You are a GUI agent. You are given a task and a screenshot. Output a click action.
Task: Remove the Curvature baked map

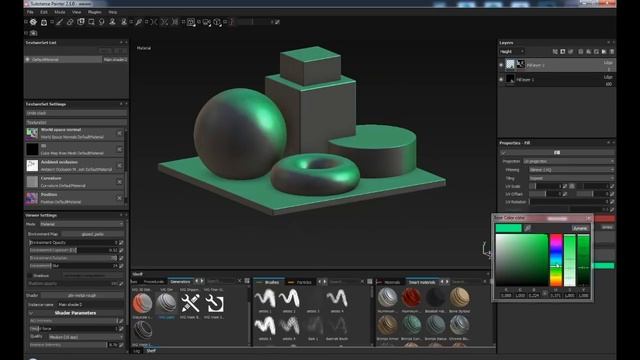(x=120, y=182)
